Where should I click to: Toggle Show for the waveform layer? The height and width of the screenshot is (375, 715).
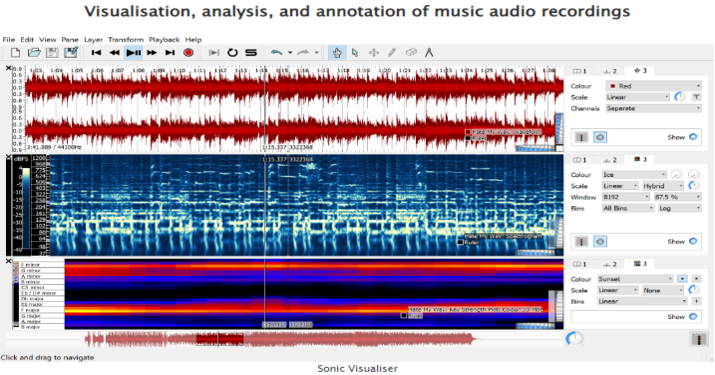[693, 137]
